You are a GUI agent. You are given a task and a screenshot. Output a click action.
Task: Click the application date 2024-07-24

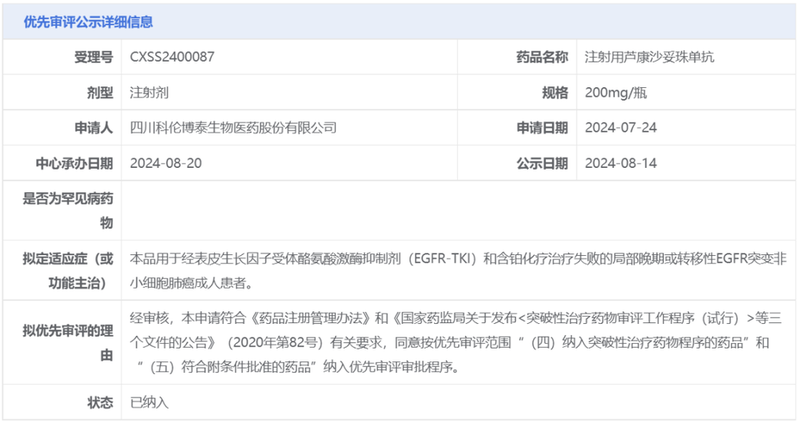621,128
